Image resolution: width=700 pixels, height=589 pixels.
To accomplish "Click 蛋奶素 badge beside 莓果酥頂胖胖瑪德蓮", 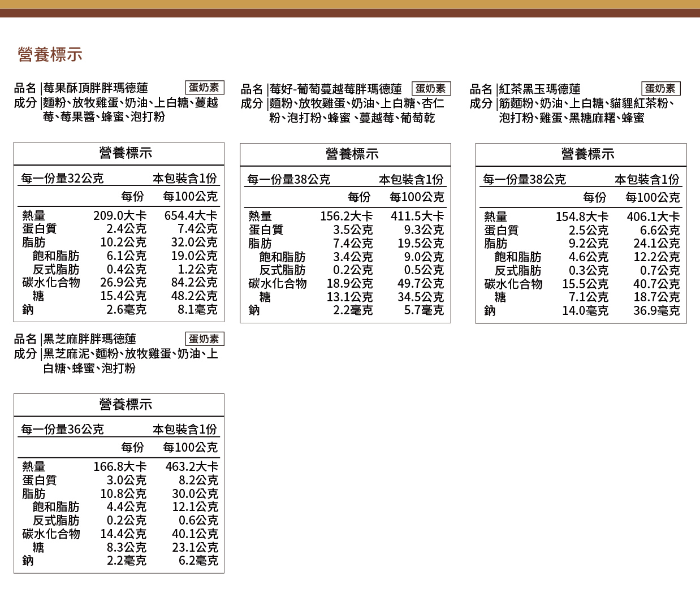I will 204,88.
